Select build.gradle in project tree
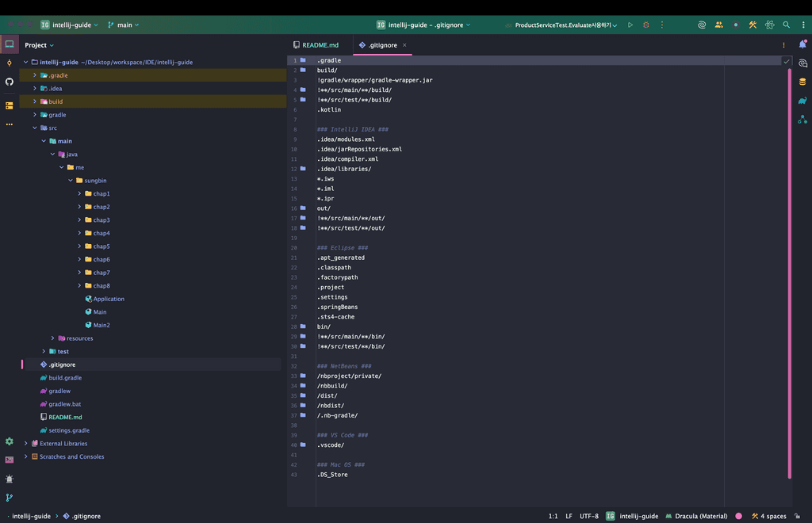 coord(65,378)
